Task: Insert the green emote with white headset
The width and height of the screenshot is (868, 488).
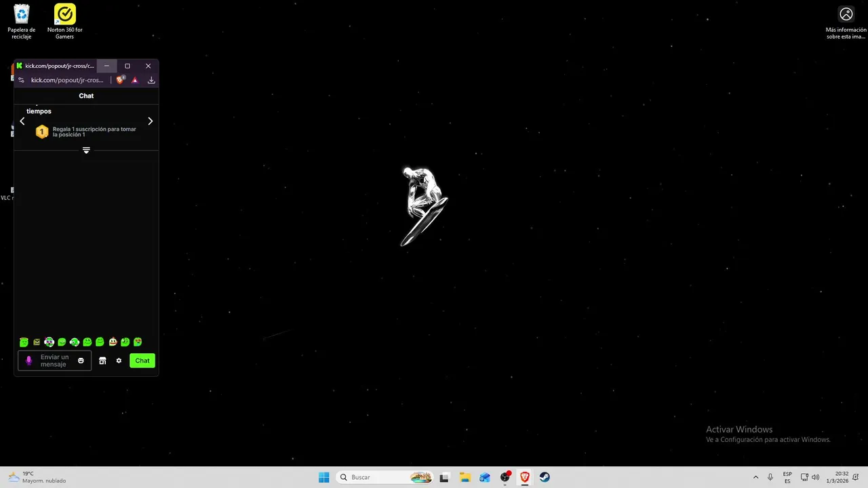Action: [75, 342]
